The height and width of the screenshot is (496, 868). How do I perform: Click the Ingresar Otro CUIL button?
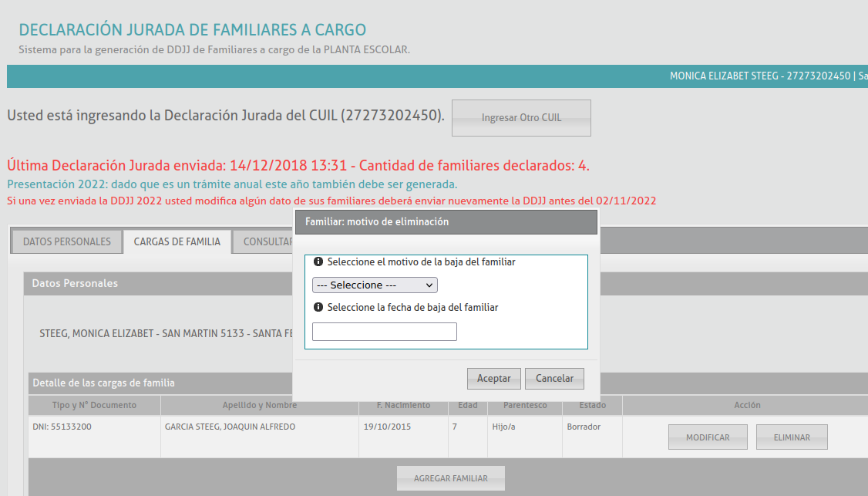click(521, 118)
